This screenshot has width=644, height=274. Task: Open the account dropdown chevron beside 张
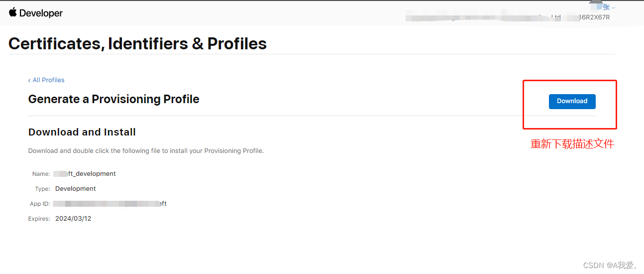point(613,7)
